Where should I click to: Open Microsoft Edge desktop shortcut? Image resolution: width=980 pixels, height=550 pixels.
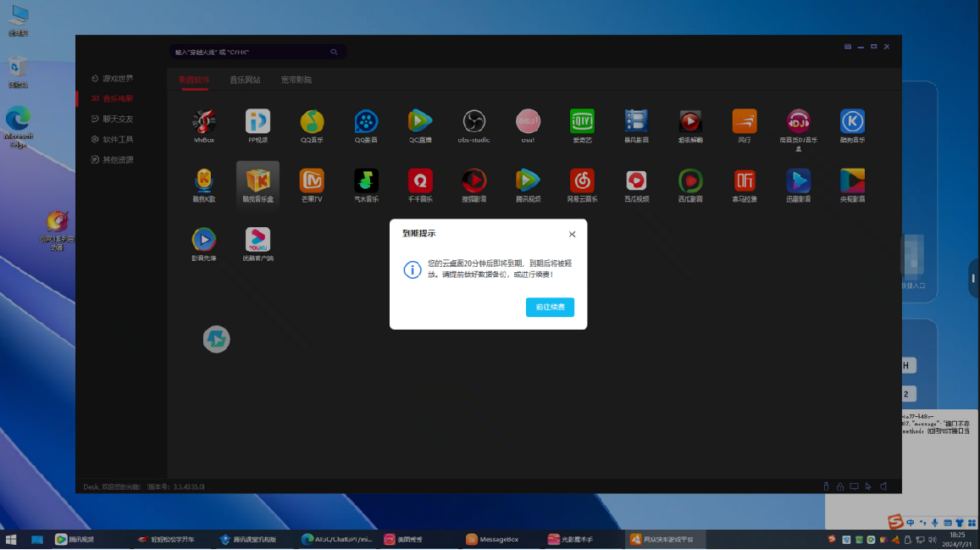pyautogui.click(x=18, y=127)
